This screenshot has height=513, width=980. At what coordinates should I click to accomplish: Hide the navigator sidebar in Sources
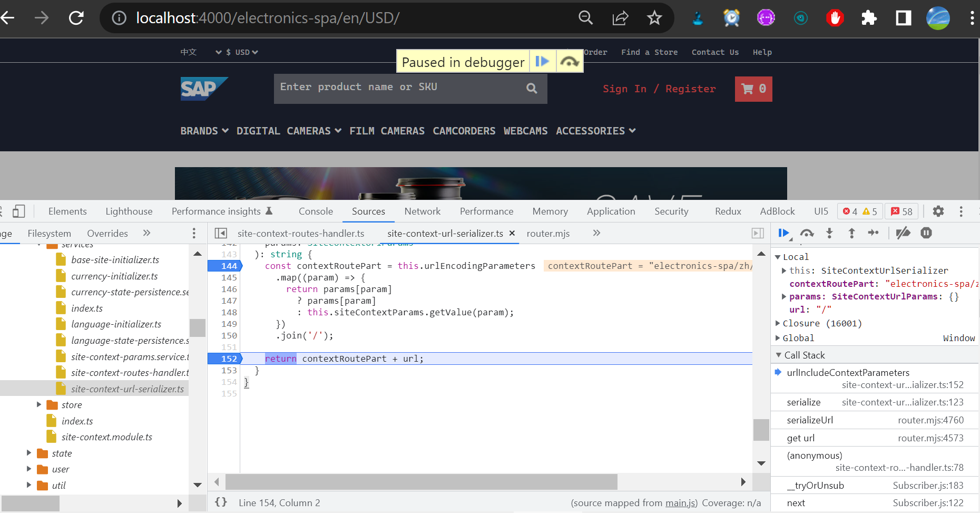pos(221,233)
